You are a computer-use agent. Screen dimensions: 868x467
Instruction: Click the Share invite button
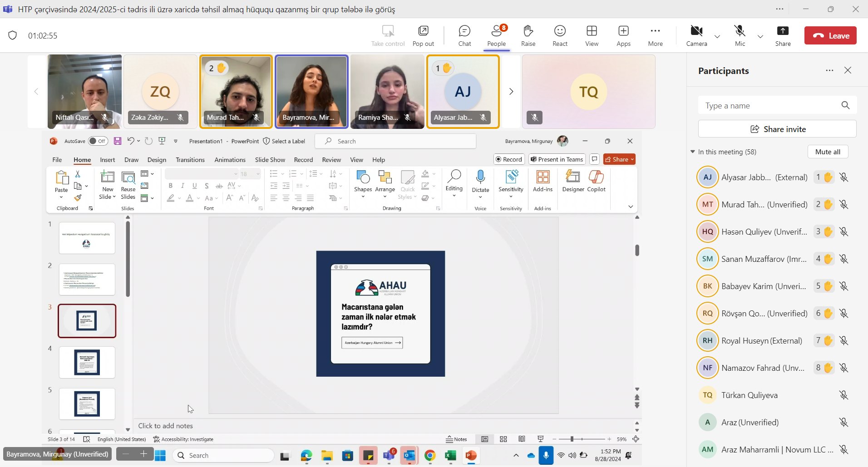(777, 129)
